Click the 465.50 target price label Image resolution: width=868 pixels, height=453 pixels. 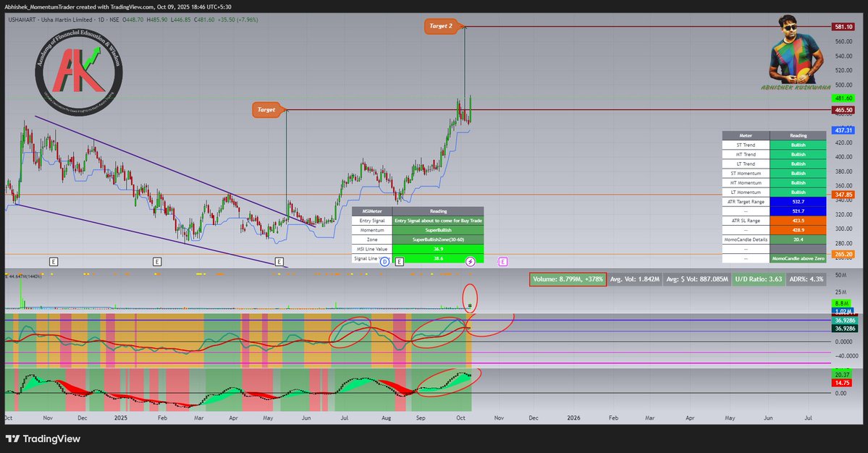click(843, 110)
